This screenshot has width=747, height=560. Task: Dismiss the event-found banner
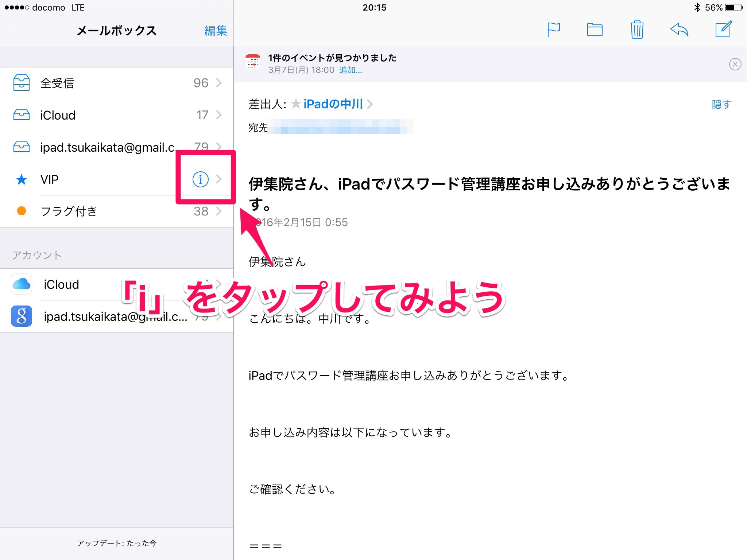click(735, 65)
